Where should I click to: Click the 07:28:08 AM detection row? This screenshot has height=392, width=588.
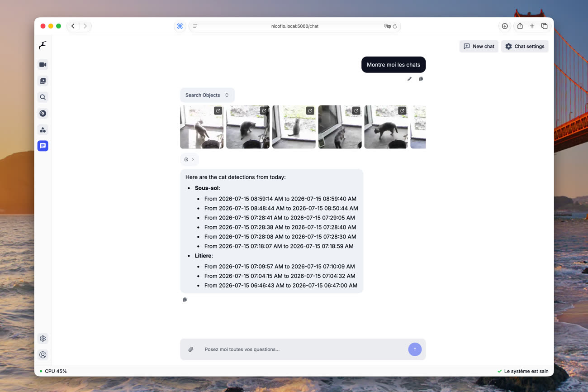click(280, 237)
